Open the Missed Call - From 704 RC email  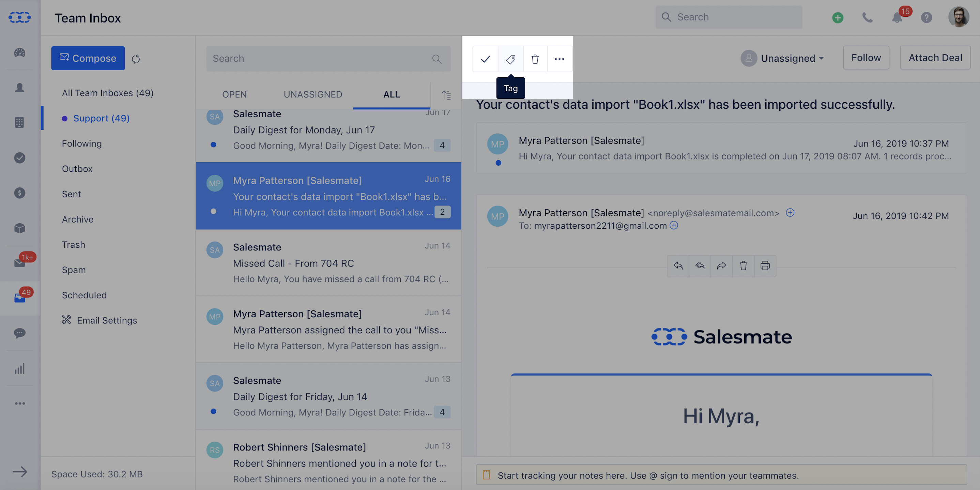click(328, 262)
